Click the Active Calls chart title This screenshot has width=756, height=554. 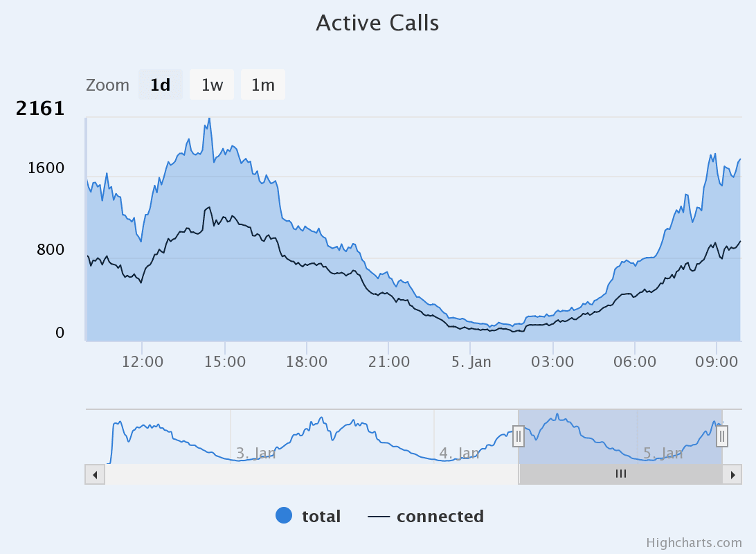click(x=377, y=23)
